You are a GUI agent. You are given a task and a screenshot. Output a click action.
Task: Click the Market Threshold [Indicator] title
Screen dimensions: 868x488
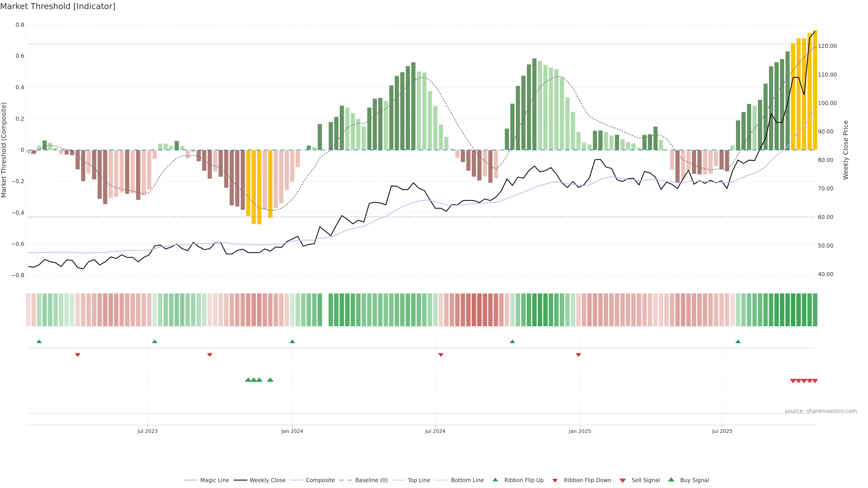tap(58, 6)
